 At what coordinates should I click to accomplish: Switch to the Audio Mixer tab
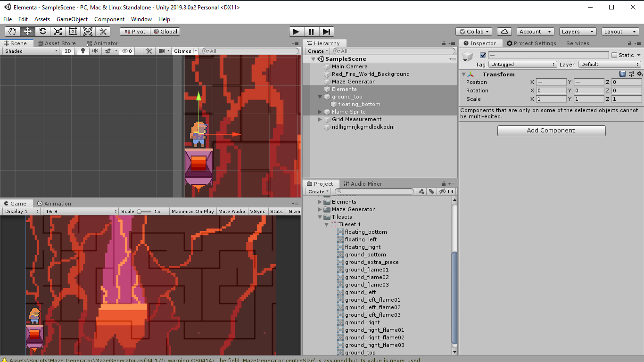363,184
